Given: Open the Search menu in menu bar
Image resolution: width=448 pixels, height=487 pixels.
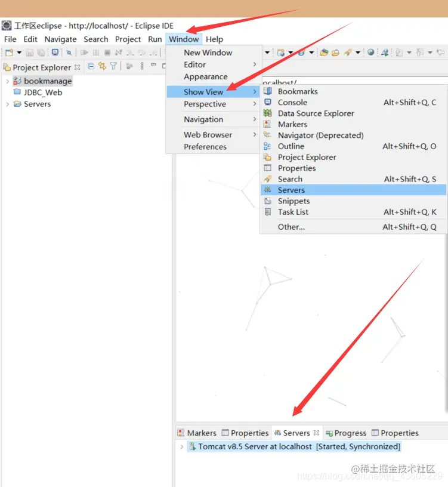Looking at the screenshot, I should 96,39.
